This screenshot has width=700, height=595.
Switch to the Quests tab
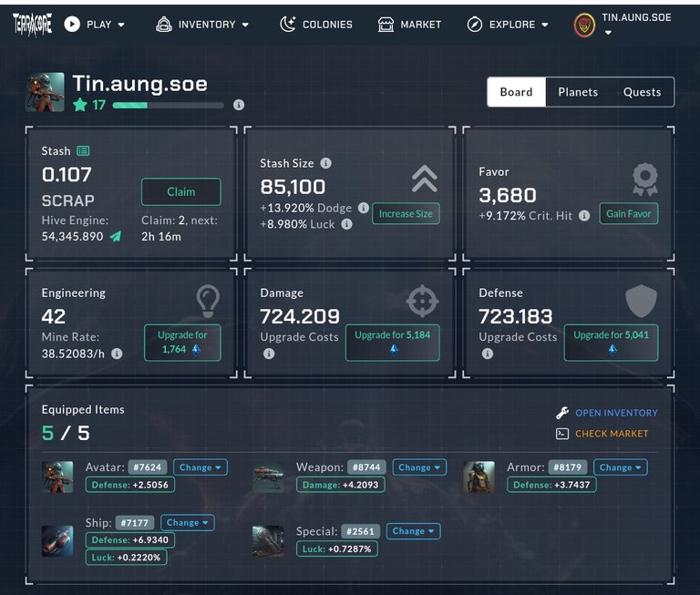coord(642,92)
